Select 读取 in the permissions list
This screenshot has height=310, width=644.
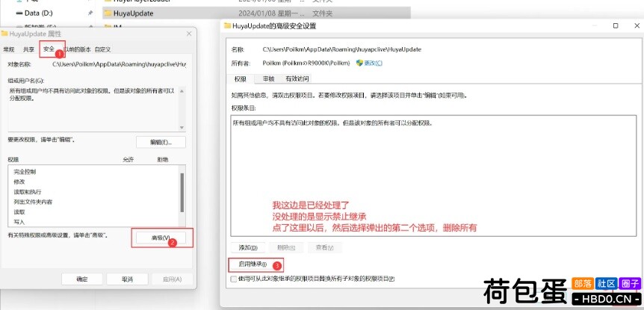coord(19,212)
